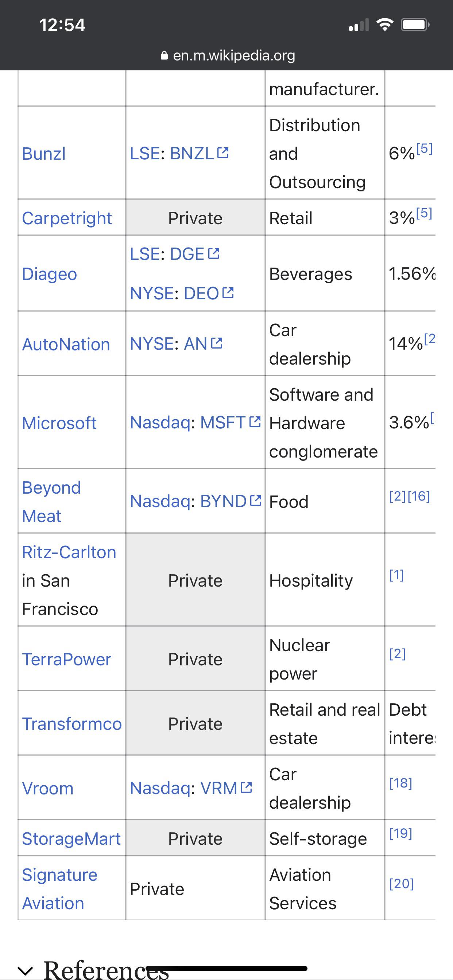
Task: Open the TerraPower link
Action: tap(67, 659)
